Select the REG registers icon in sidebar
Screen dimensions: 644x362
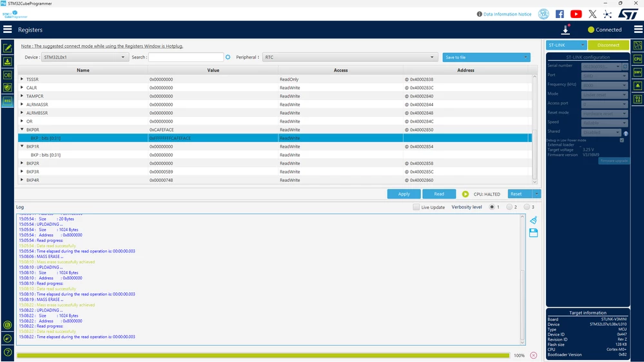click(7, 101)
